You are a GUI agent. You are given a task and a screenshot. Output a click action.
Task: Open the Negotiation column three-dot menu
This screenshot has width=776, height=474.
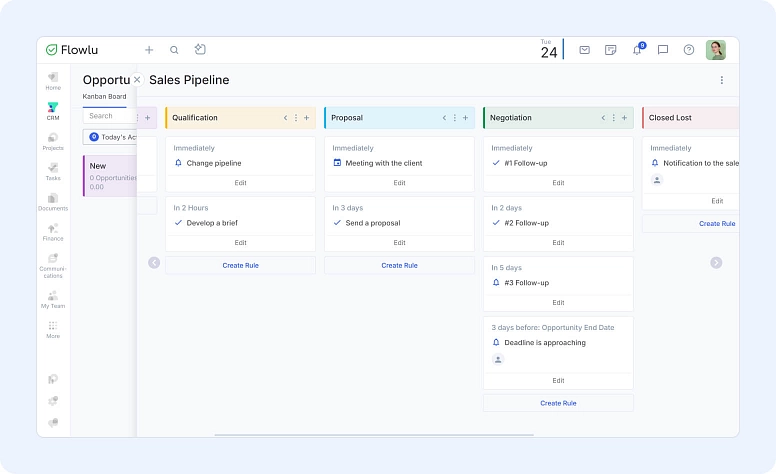point(614,118)
